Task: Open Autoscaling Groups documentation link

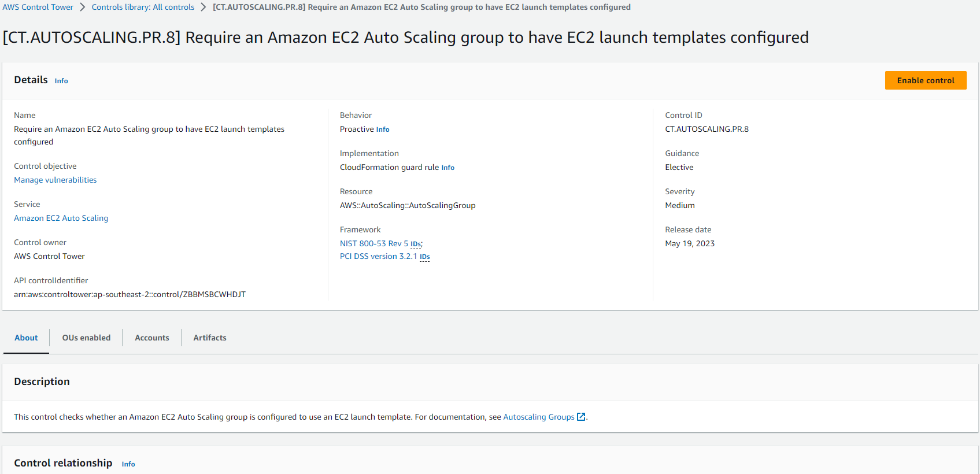Action: click(539, 417)
